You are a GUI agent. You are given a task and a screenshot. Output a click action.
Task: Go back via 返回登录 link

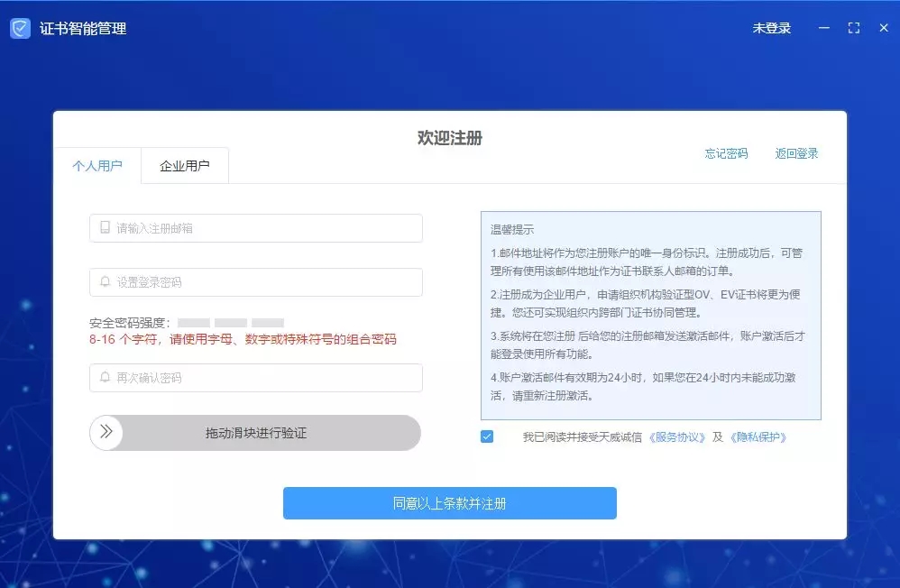click(x=796, y=153)
